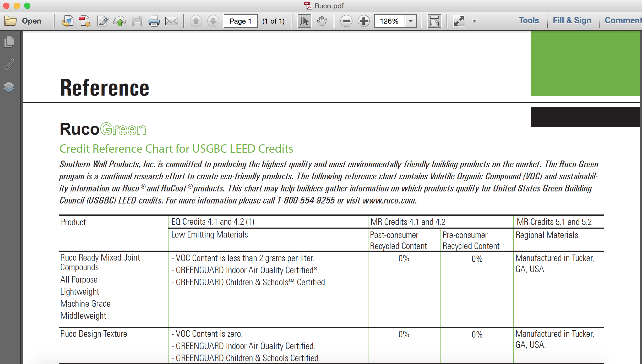
Task: Click the Product column header
Action: [x=73, y=222]
